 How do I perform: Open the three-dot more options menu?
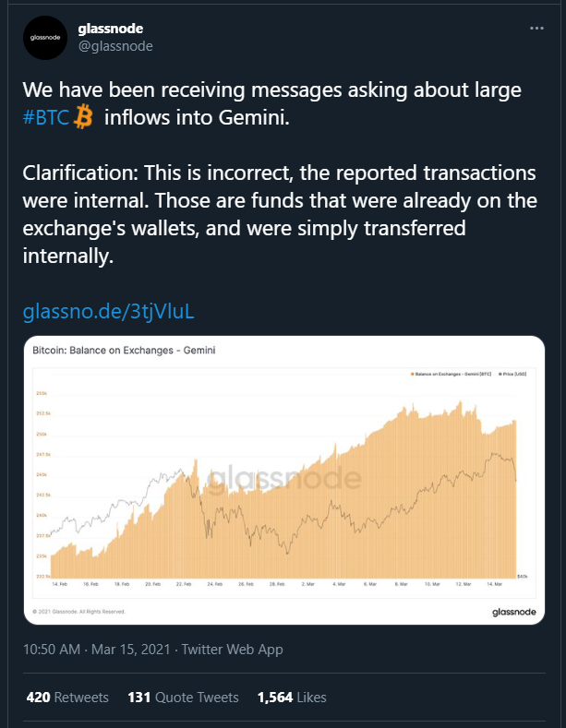coord(536,29)
